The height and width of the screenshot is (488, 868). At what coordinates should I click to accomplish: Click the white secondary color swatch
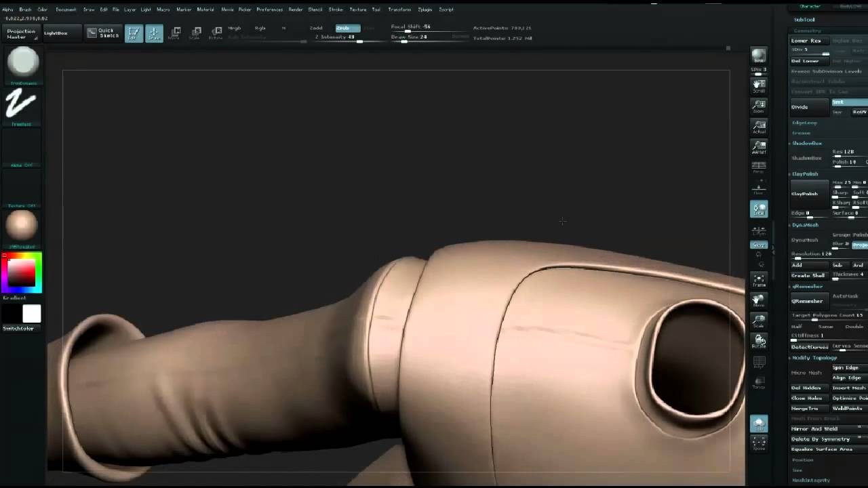coord(31,314)
